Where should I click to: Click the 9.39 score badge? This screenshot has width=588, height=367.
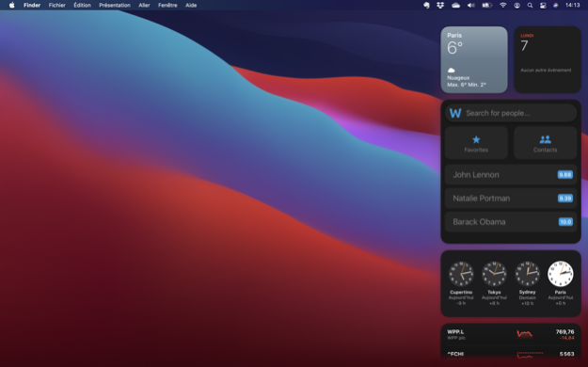[x=565, y=199]
